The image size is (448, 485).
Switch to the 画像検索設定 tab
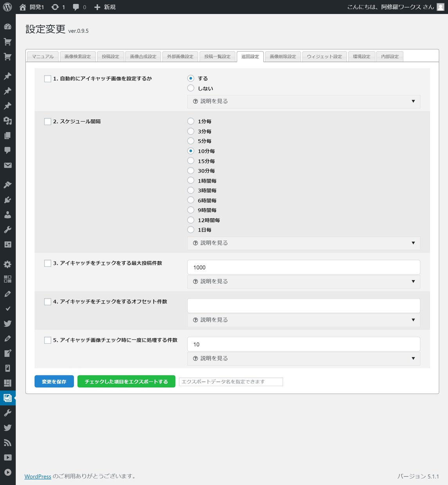tap(77, 56)
